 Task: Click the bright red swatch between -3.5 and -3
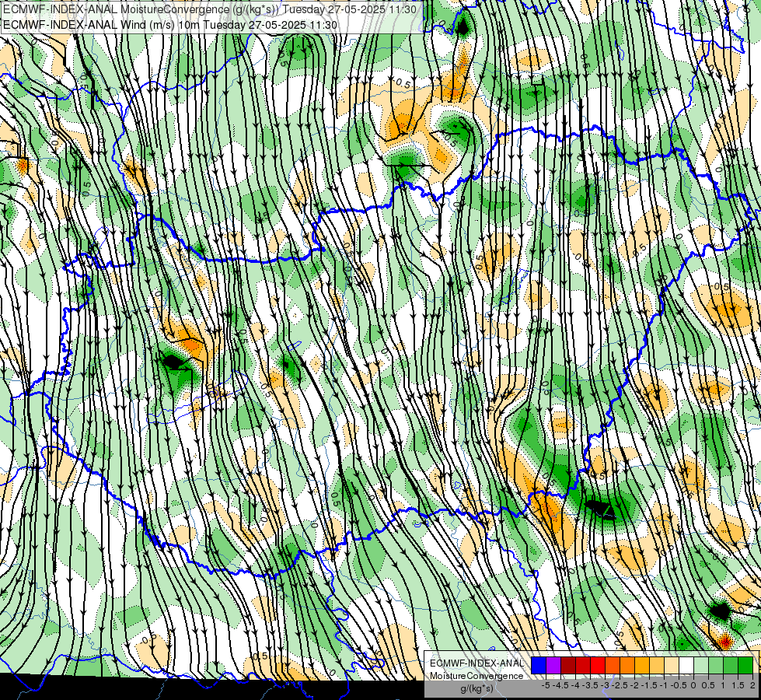pyautogui.click(x=598, y=666)
